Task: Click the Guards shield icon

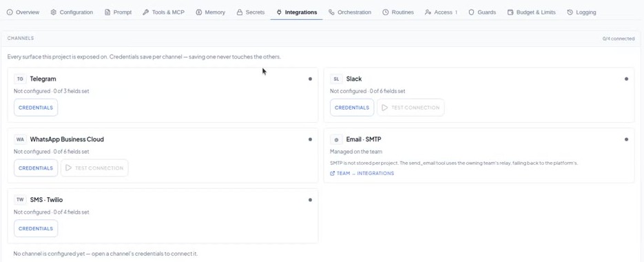Action: click(x=472, y=12)
